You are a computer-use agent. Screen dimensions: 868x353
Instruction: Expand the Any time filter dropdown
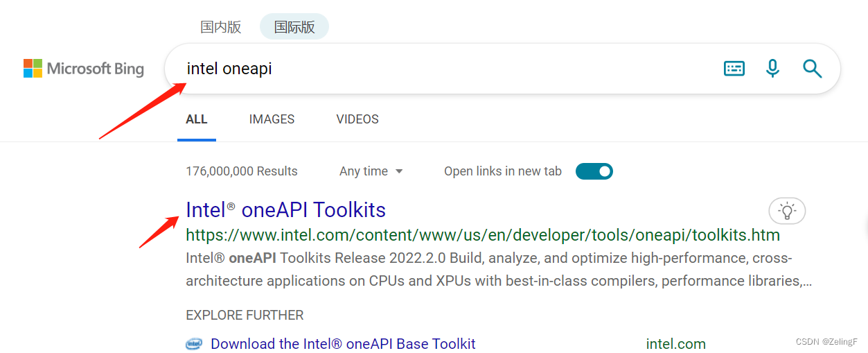coord(371,171)
